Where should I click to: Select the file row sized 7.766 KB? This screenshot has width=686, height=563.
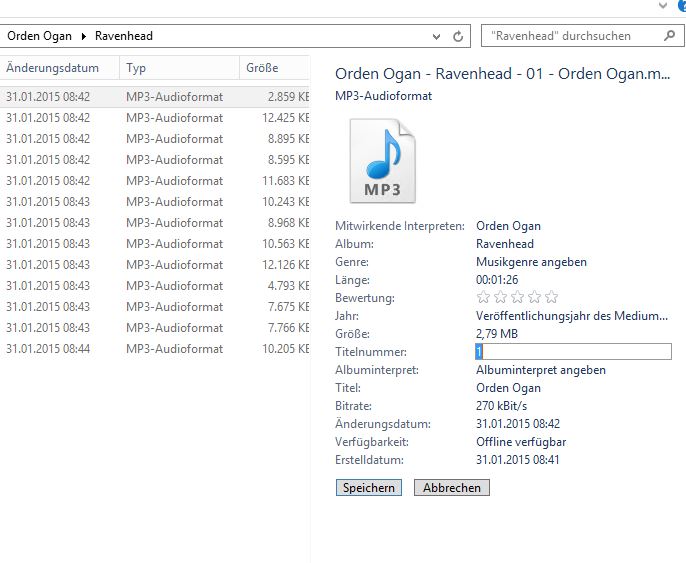point(154,328)
